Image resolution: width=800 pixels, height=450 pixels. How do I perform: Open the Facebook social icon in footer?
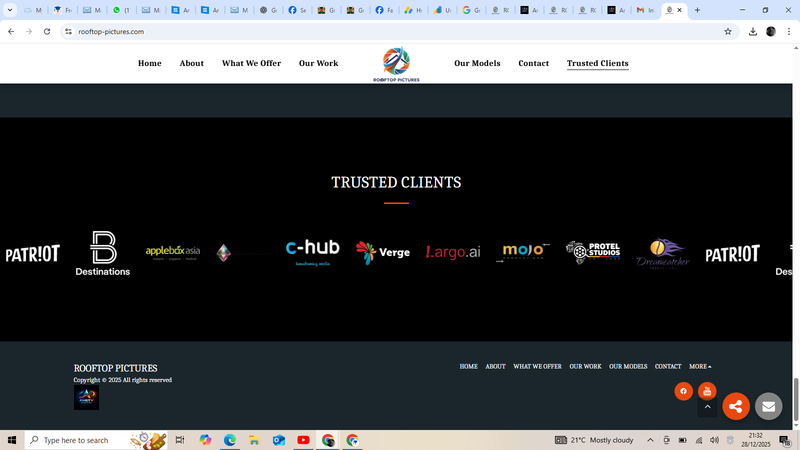pos(683,391)
